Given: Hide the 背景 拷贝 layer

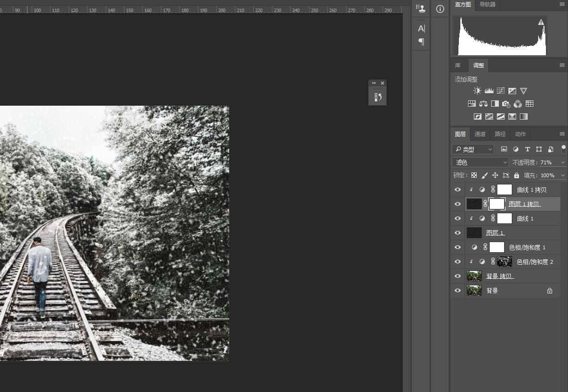Looking at the screenshot, I should pyautogui.click(x=457, y=276).
